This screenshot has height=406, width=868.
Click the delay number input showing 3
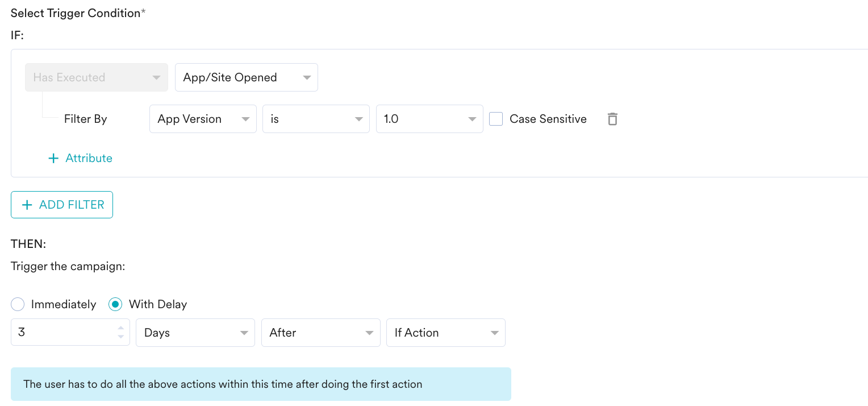point(62,333)
